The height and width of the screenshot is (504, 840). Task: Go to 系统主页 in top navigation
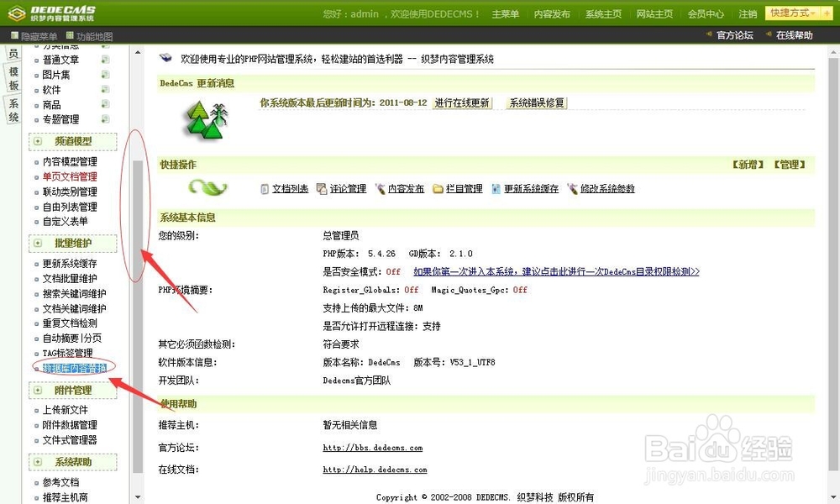point(603,14)
